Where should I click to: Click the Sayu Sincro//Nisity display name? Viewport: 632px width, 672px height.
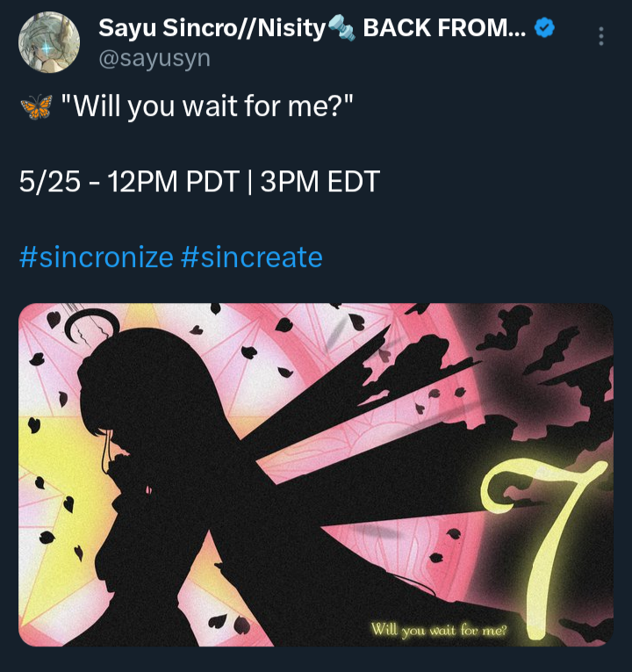[211, 28]
